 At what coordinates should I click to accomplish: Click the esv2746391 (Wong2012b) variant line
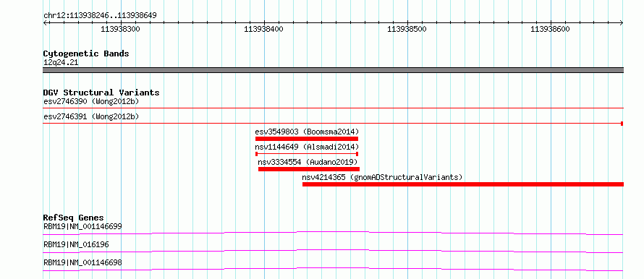pyautogui.click(x=333, y=123)
